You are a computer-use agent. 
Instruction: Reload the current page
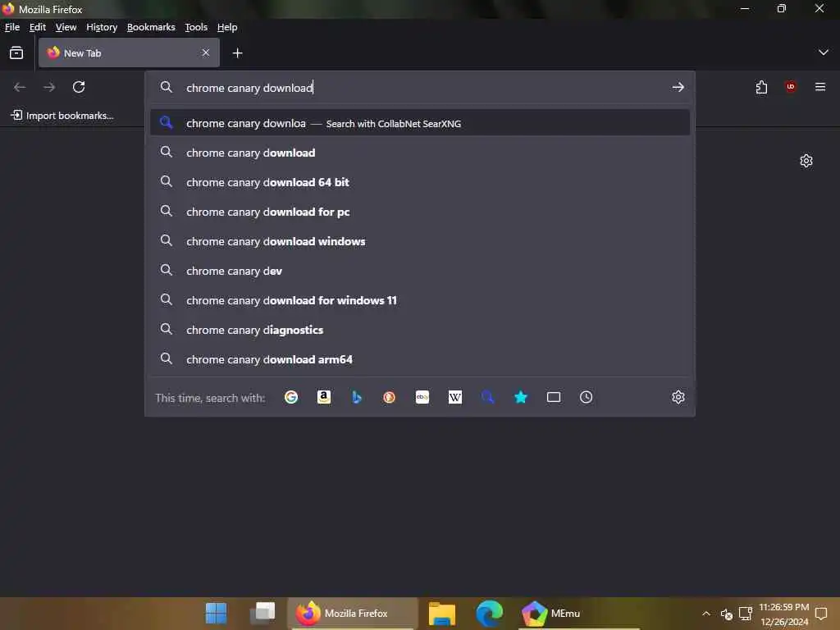coord(79,87)
